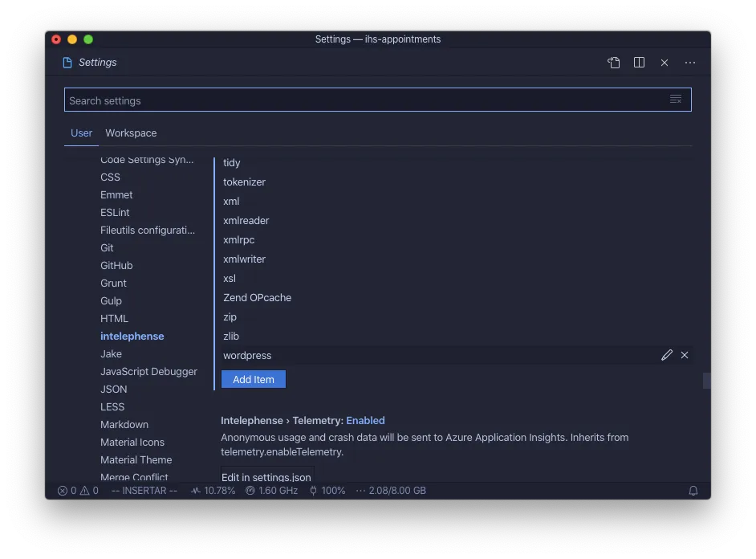Select the Settings editor tab
This screenshot has height=559, width=756.
pyautogui.click(x=90, y=63)
